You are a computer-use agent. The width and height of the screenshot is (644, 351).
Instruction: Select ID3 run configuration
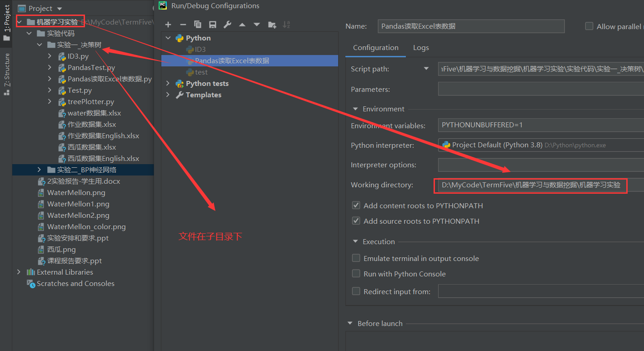(200, 49)
